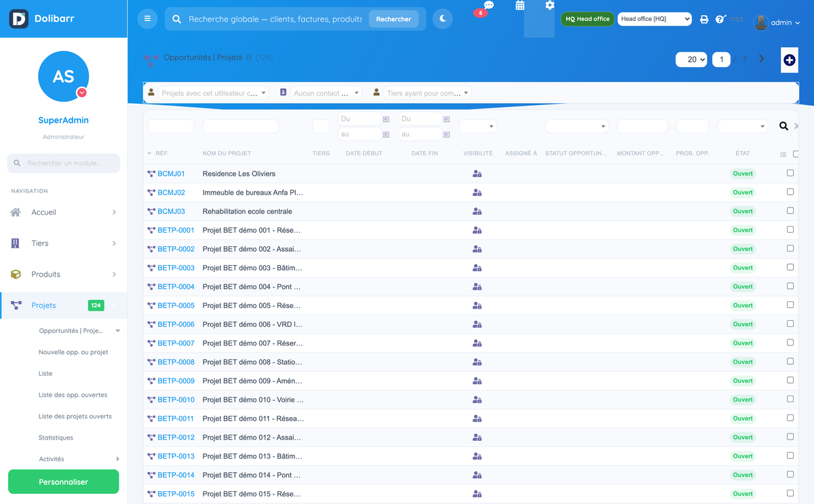Check the box for BCMJ01 row
Screen dimensions: 814x504
pyautogui.click(x=790, y=173)
